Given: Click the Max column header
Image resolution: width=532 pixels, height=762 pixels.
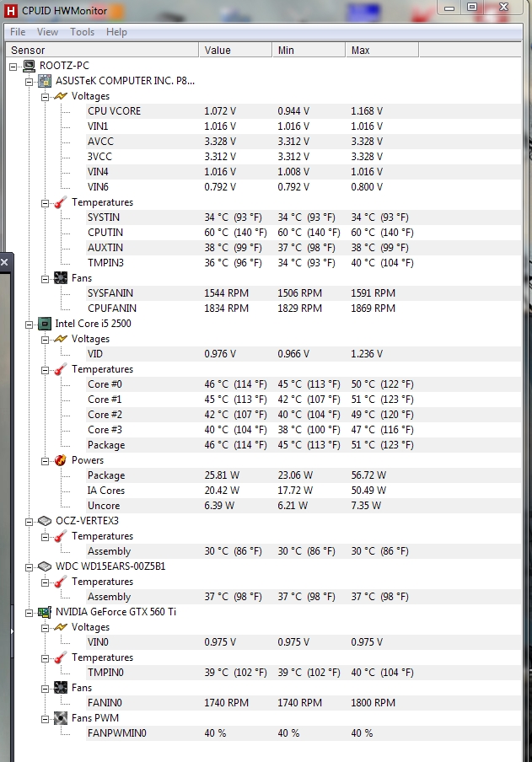Looking at the screenshot, I should click(361, 51).
